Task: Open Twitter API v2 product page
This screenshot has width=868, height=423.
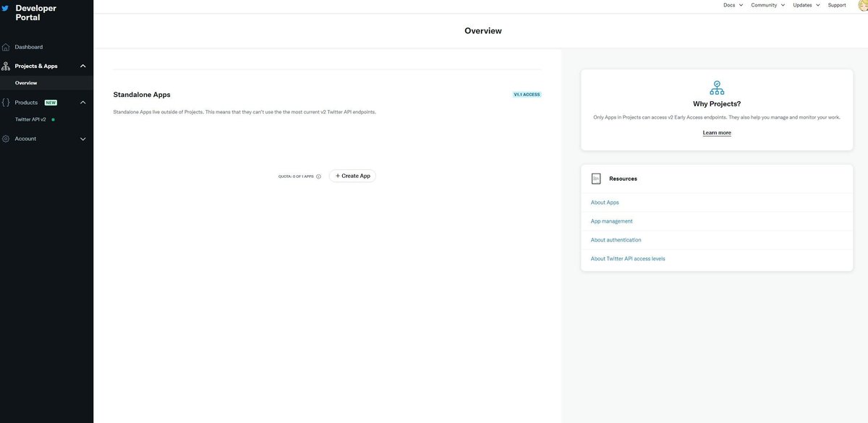Action: point(30,119)
